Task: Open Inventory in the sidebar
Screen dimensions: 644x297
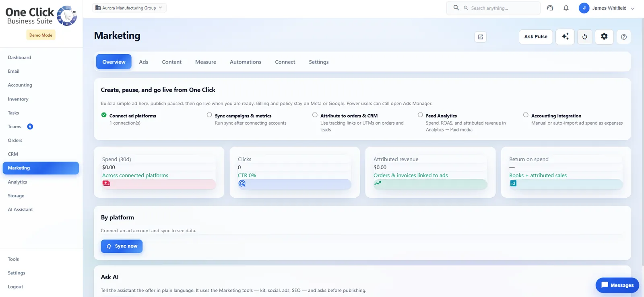Action: (x=18, y=99)
